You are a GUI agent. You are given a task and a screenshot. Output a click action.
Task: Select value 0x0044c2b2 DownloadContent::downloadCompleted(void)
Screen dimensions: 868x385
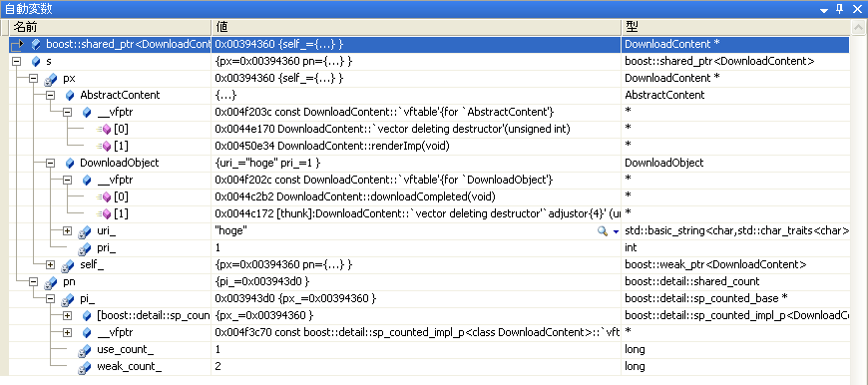[355, 196]
